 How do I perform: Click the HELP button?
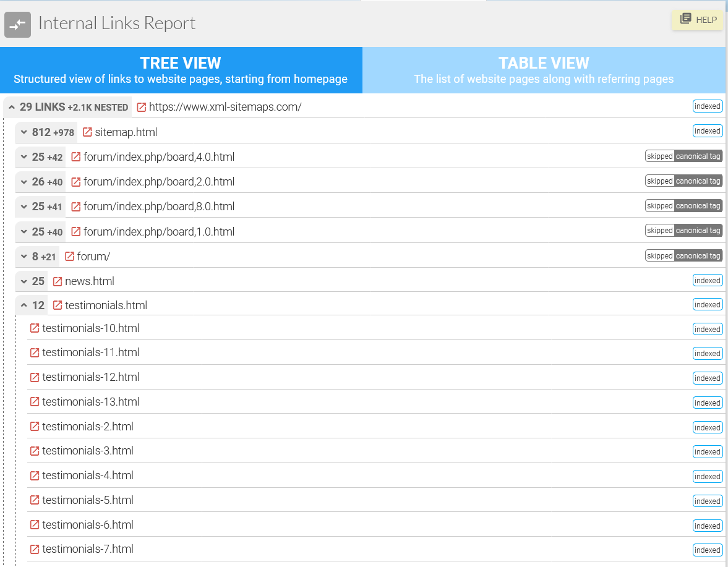[x=697, y=19]
